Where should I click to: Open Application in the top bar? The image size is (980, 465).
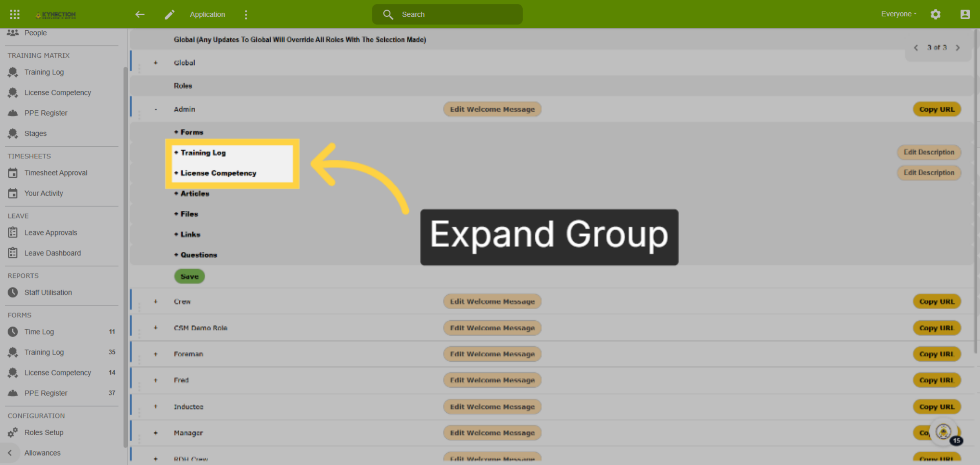coord(207,14)
